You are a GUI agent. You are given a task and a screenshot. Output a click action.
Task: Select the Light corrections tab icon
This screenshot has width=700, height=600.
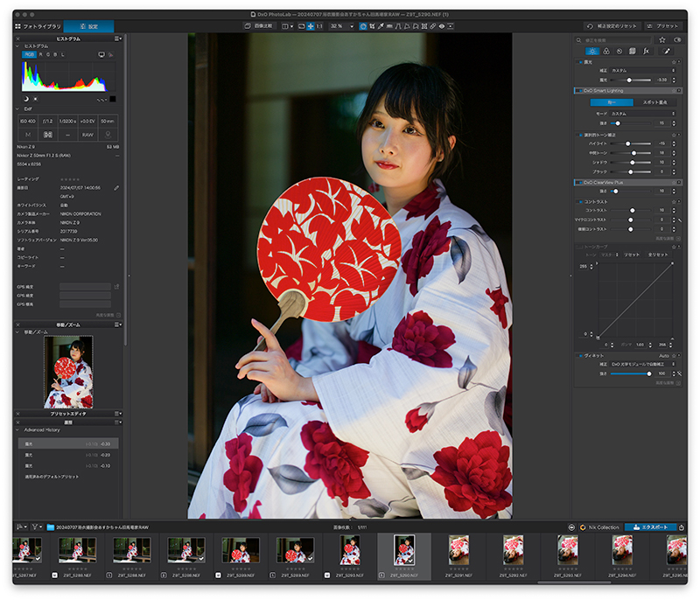592,52
